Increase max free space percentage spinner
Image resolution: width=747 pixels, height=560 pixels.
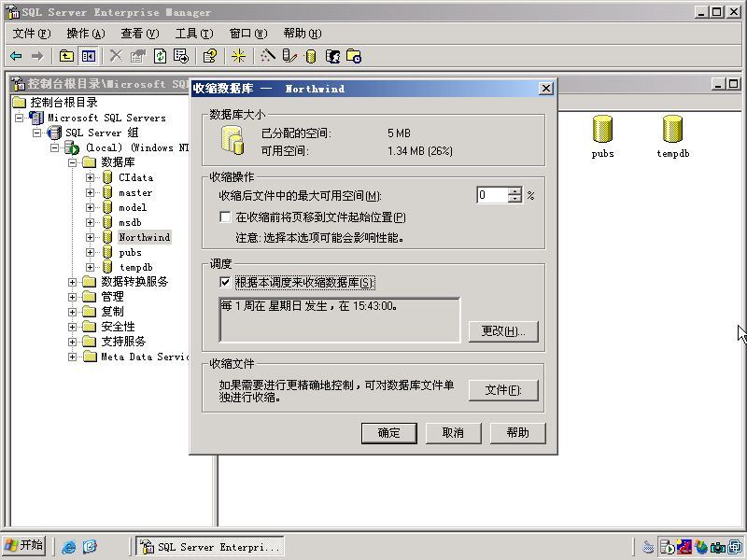click(514, 191)
